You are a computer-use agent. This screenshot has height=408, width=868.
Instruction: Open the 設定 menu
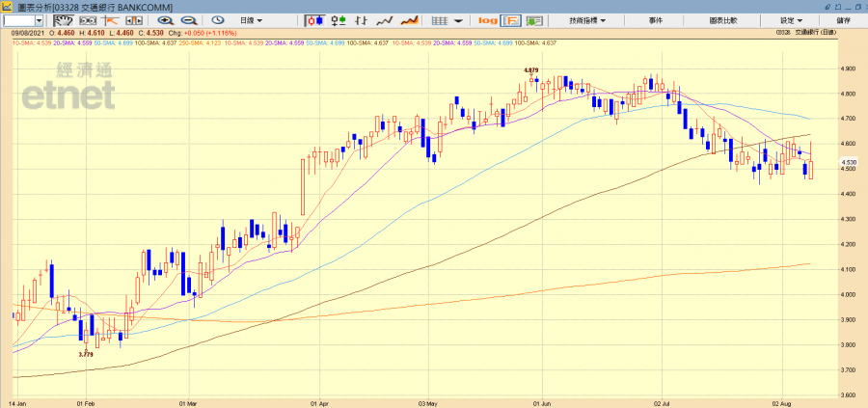click(791, 20)
